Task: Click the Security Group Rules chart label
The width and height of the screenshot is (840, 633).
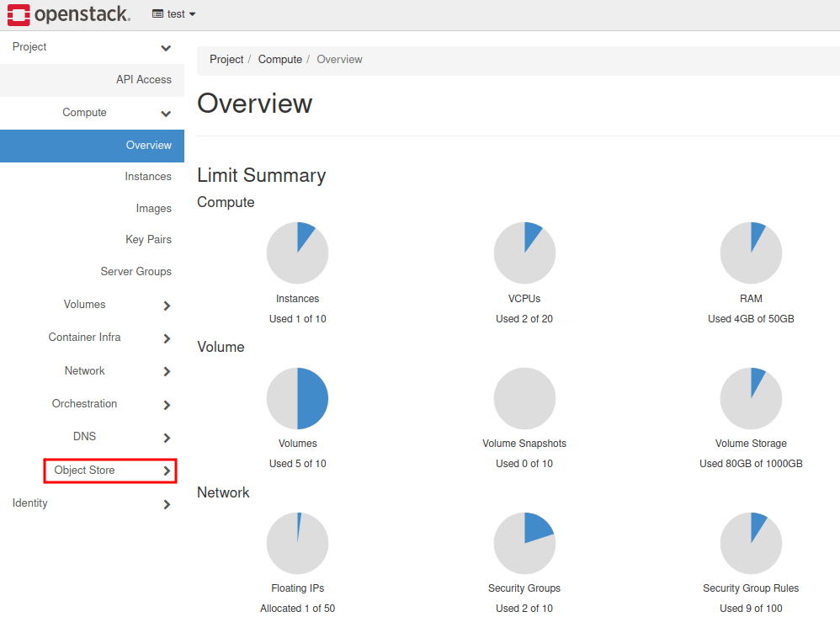Action: pos(751,588)
